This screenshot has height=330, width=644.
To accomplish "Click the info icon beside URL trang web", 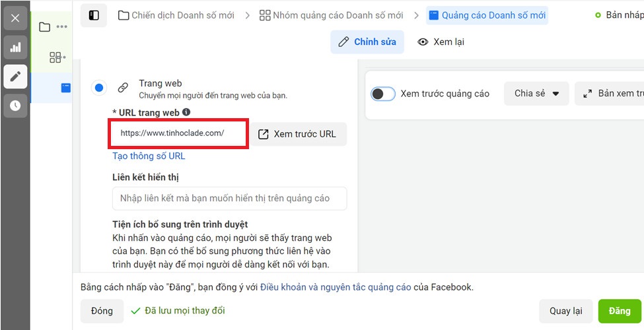I will tap(186, 112).
